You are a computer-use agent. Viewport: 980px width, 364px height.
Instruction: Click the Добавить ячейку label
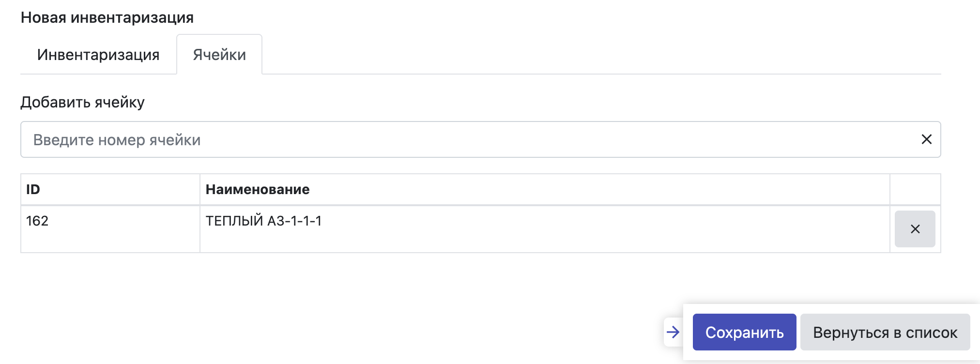tap(82, 102)
